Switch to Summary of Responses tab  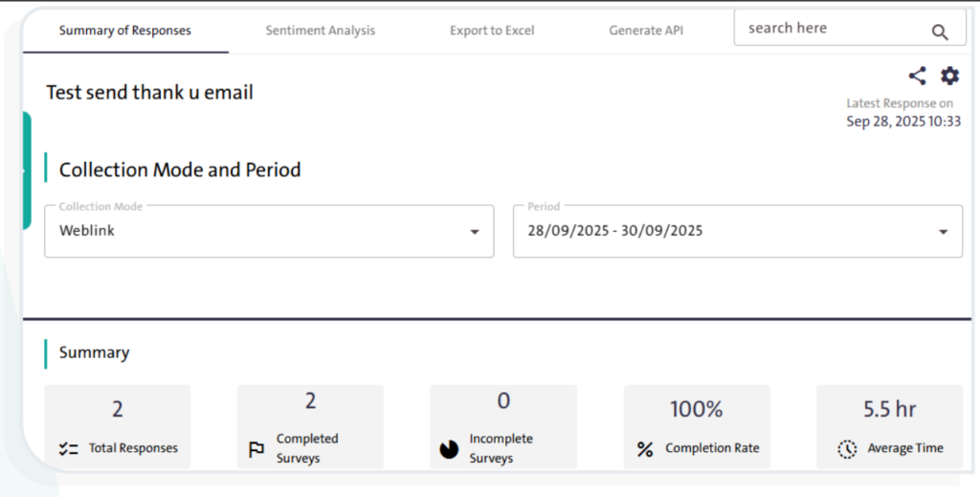(x=125, y=31)
